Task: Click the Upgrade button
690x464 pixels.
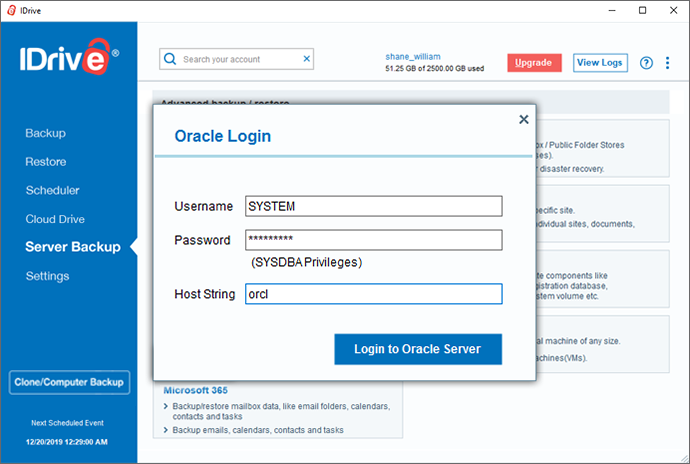Action: (534, 63)
